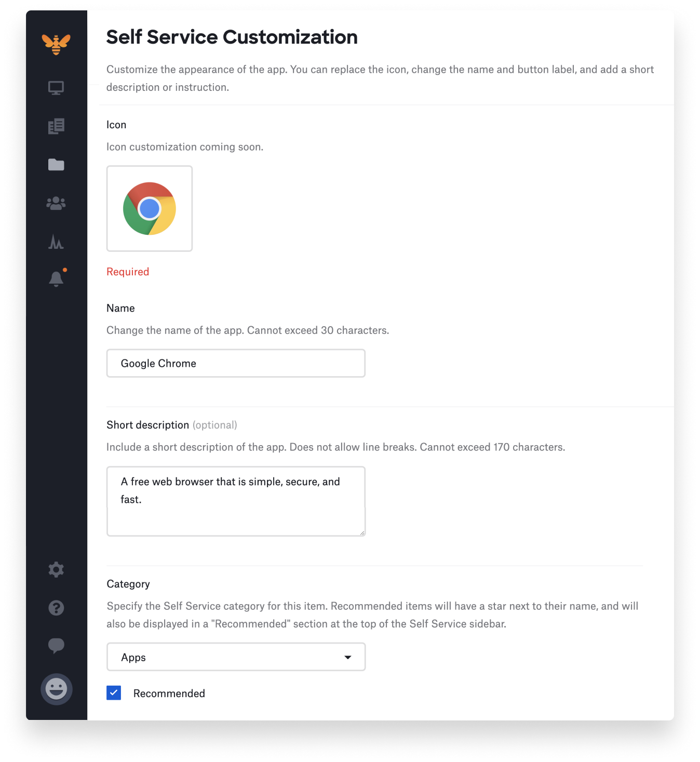Open the Settings gear icon
Image resolution: width=700 pixels, height=762 pixels.
tap(56, 569)
